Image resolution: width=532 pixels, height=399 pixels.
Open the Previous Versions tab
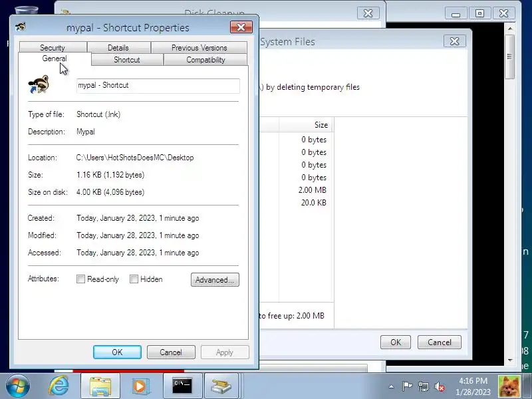[199, 47]
